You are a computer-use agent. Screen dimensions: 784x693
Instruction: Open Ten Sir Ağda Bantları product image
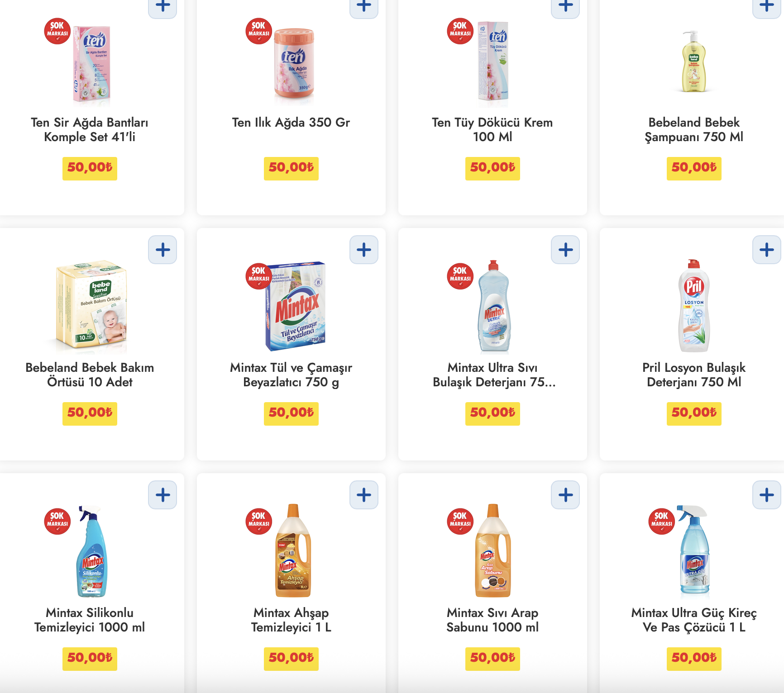pos(92,63)
